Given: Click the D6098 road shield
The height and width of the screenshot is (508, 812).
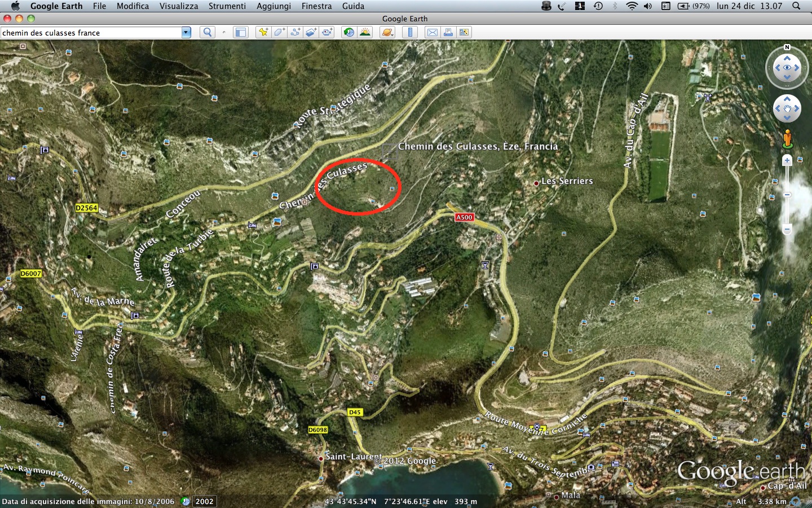Looking at the screenshot, I should (x=317, y=430).
